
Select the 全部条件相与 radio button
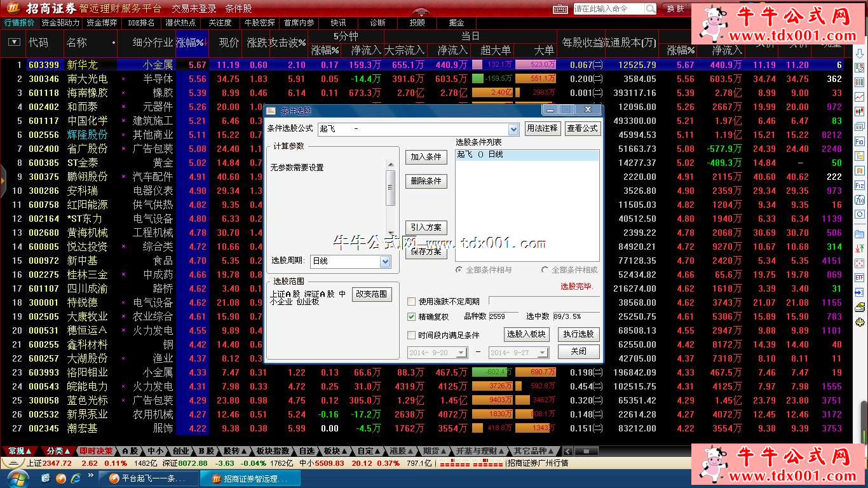[459, 270]
